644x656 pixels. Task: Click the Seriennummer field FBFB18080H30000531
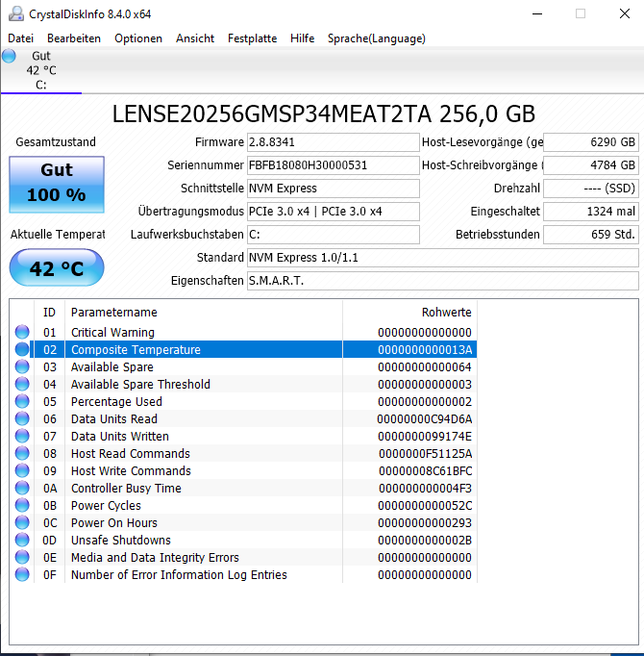pyautogui.click(x=333, y=165)
